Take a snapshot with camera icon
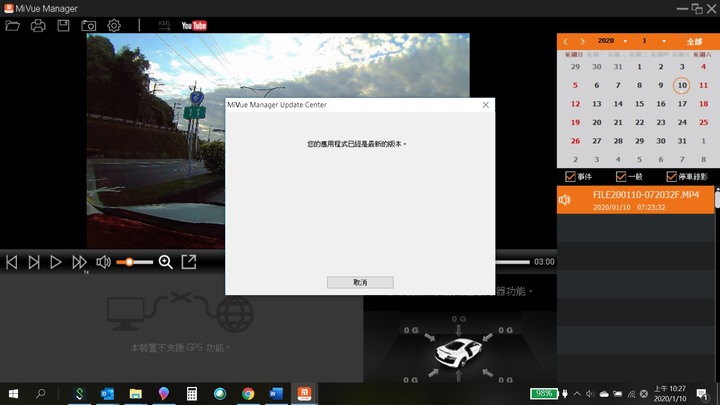This screenshot has height=405, width=720. pyautogui.click(x=89, y=26)
